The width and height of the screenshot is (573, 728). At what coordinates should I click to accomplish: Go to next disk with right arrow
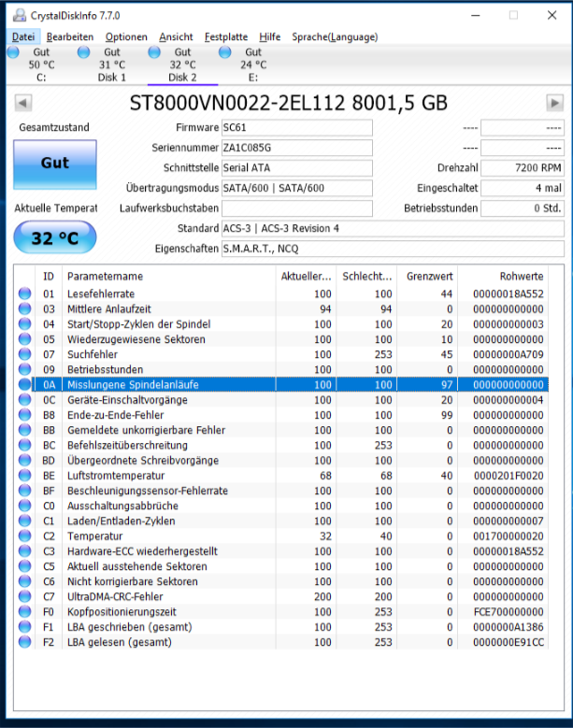point(555,103)
